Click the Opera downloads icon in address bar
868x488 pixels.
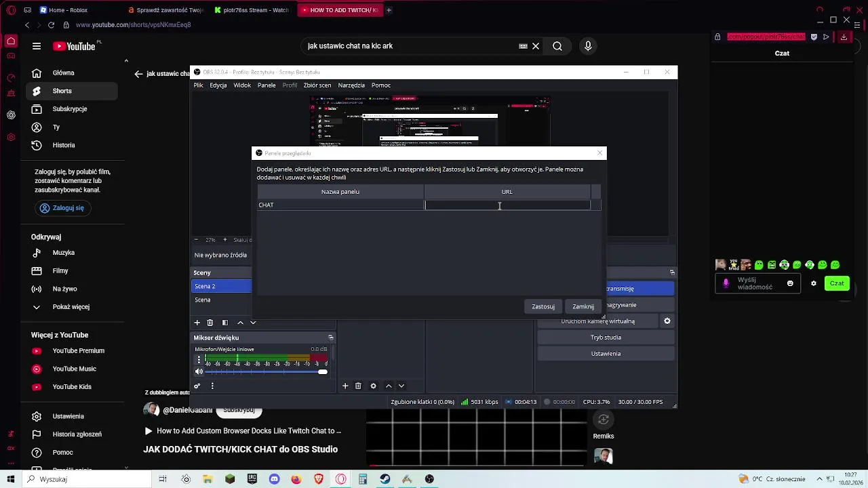point(844,37)
